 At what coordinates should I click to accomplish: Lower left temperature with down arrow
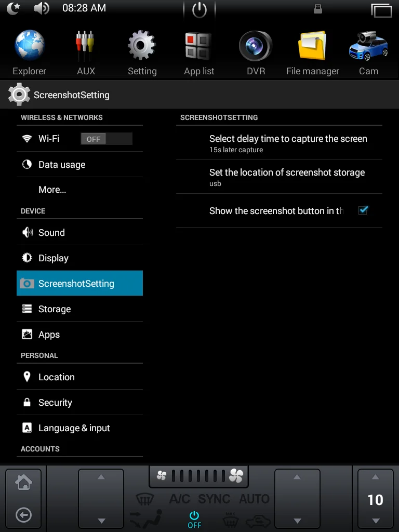point(101,521)
